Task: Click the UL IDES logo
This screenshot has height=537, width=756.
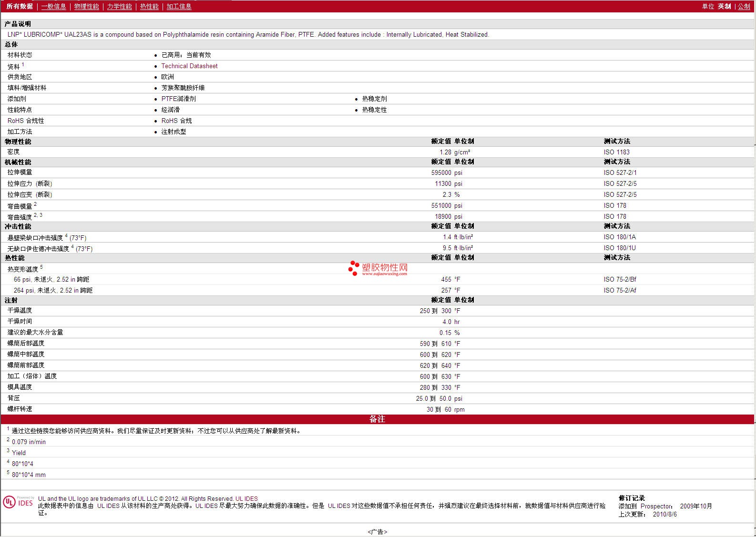Action: [19, 502]
